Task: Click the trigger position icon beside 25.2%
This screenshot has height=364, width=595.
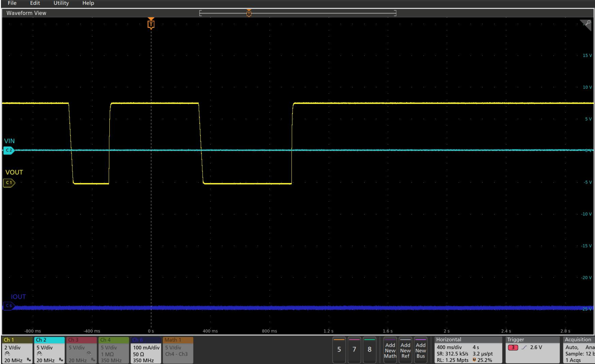Action: coord(474,360)
